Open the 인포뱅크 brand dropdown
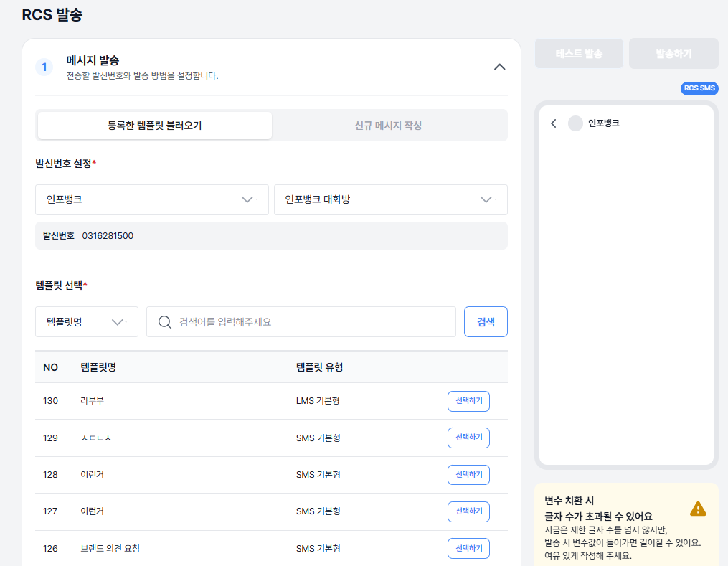Screen dimensions: 728x566 (x=151, y=199)
